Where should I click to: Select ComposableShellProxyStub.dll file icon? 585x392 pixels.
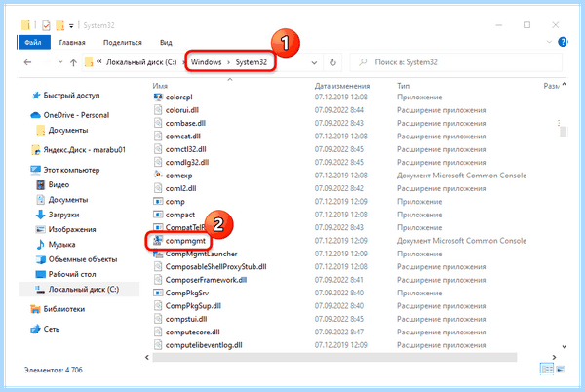158,266
